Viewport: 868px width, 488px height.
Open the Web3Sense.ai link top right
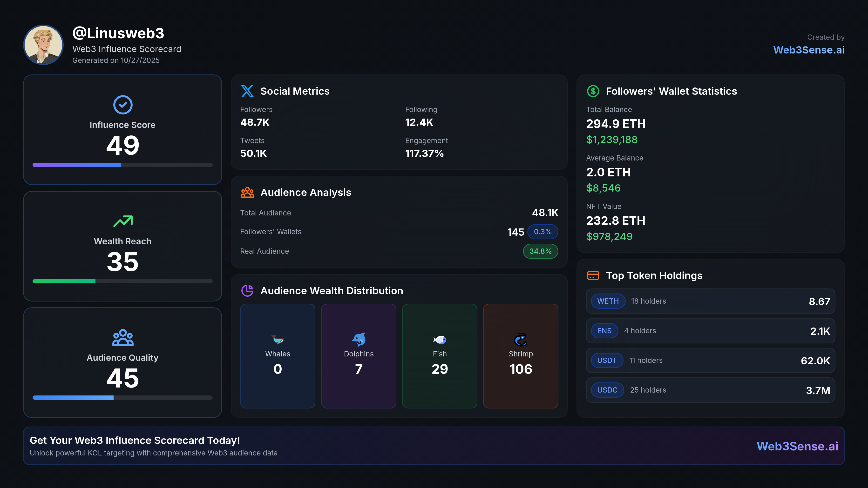(809, 50)
